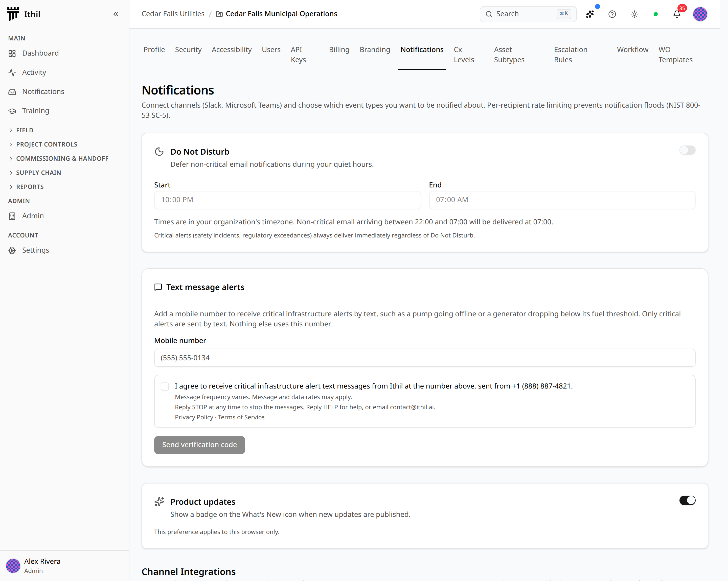Open the Terms of Service link
Image resolution: width=728 pixels, height=581 pixels.
click(x=241, y=417)
